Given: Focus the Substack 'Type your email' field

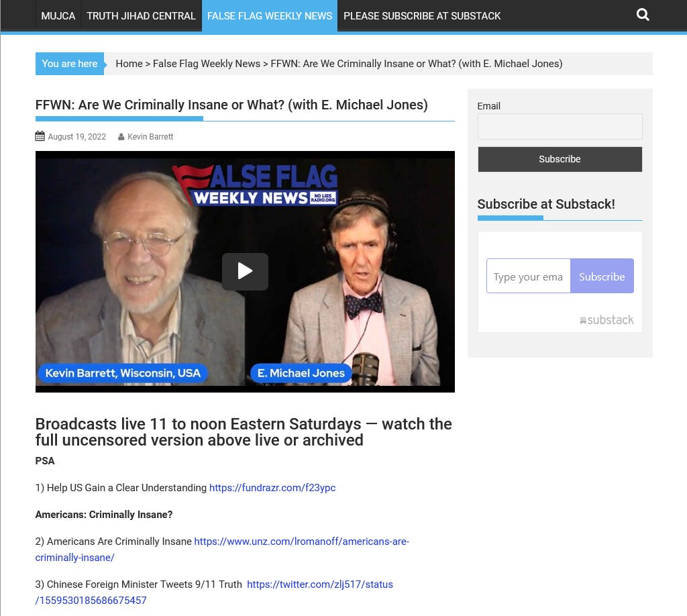Looking at the screenshot, I should [528, 276].
